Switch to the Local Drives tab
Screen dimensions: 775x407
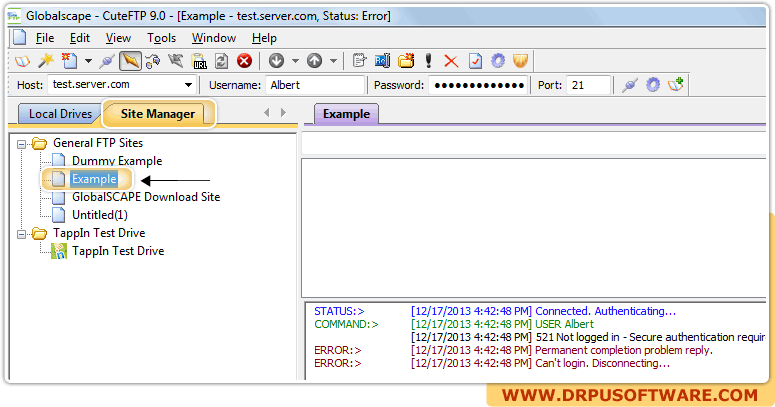[x=59, y=114]
